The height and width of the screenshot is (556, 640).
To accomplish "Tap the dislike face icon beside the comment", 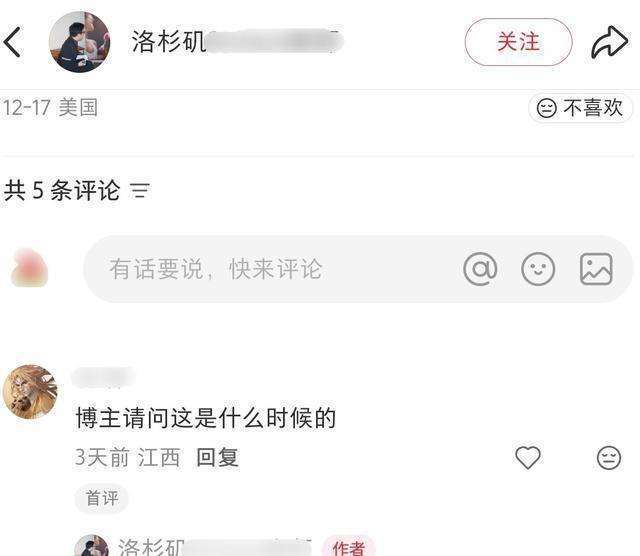I will click(x=609, y=457).
